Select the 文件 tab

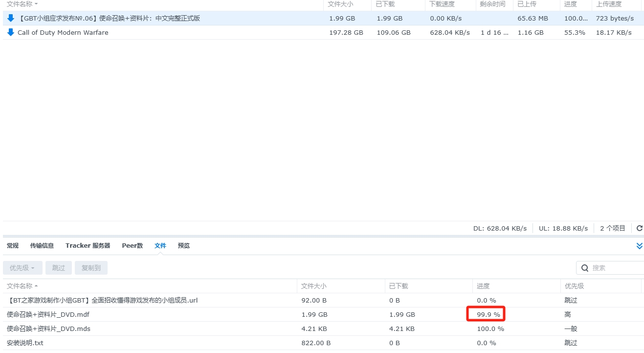160,246
